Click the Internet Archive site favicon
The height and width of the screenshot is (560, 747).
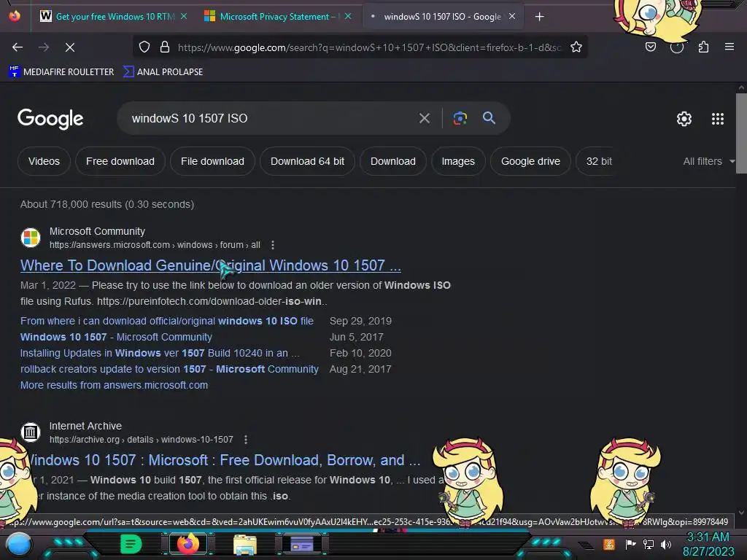pos(31,432)
